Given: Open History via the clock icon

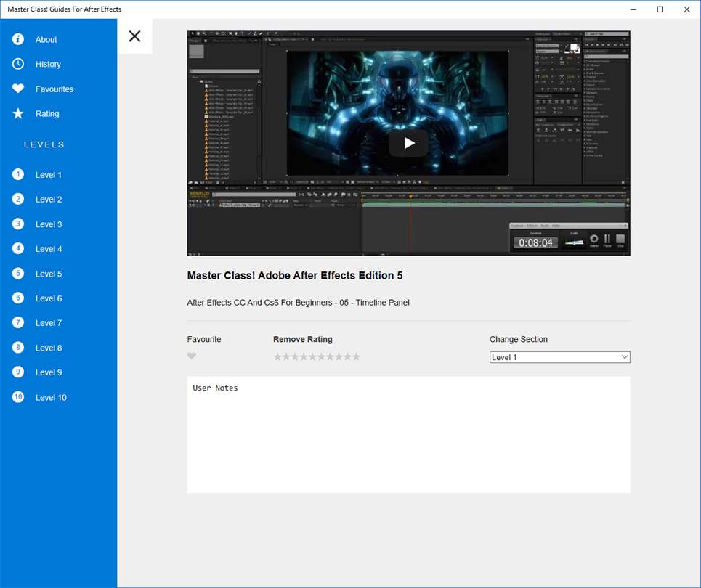Looking at the screenshot, I should click(x=18, y=64).
